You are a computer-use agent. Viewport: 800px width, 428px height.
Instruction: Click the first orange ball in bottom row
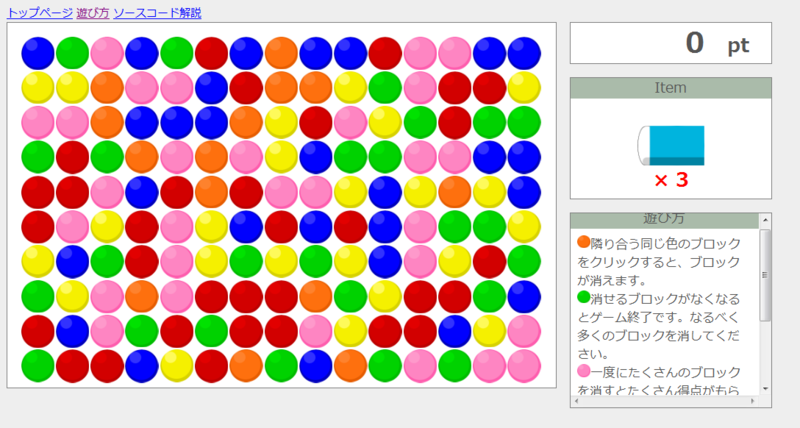(x=246, y=366)
